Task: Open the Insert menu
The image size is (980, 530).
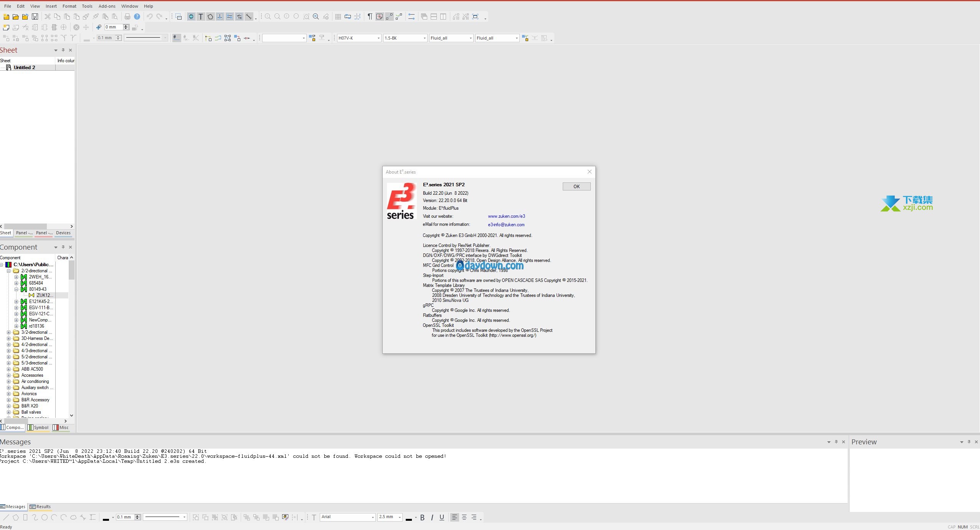Action: tap(51, 6)
